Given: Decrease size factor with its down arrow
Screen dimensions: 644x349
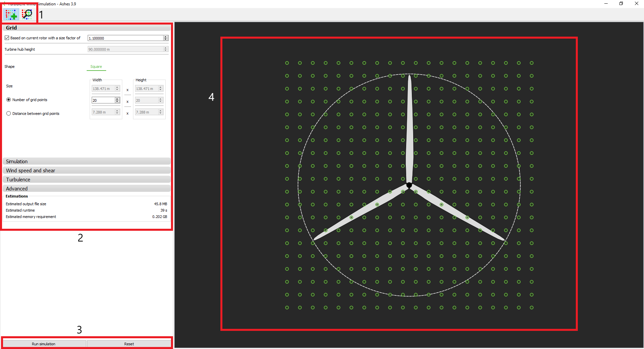Looking at the screenshot, I should 166,40.
